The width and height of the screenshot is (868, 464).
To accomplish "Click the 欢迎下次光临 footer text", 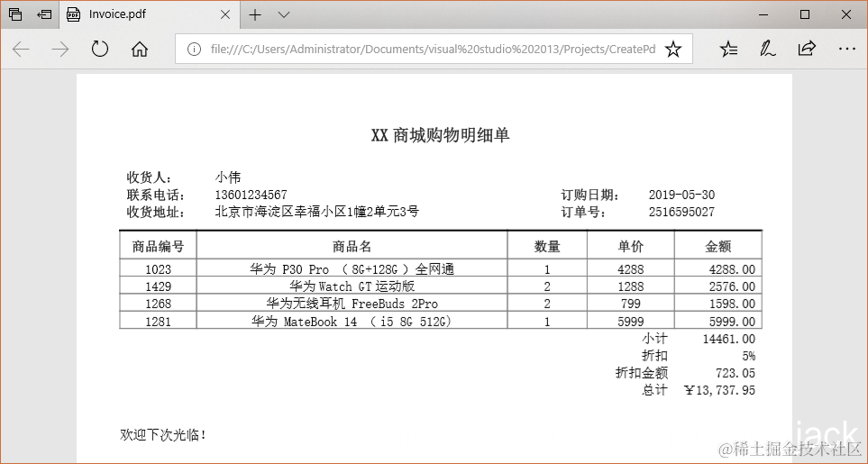I will (x=163, y=435).
